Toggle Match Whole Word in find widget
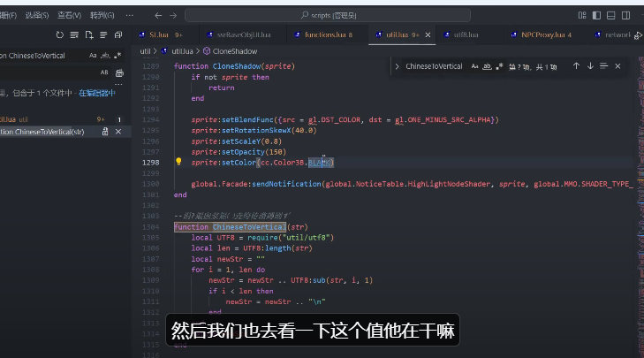 click(x=487, y=66)
